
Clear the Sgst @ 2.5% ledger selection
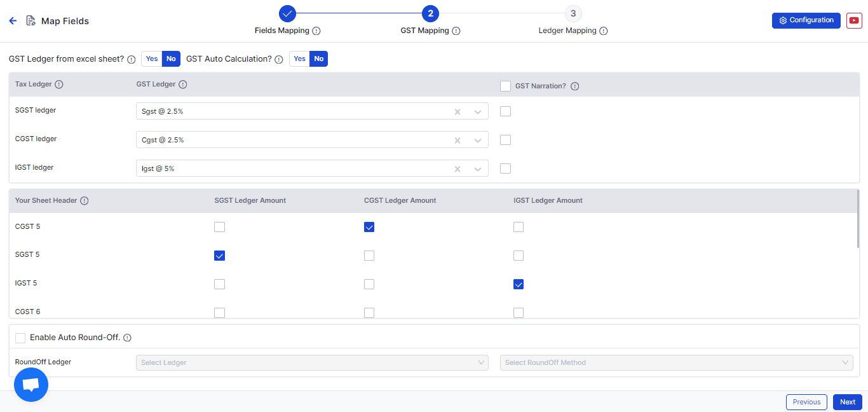(458, 112)
